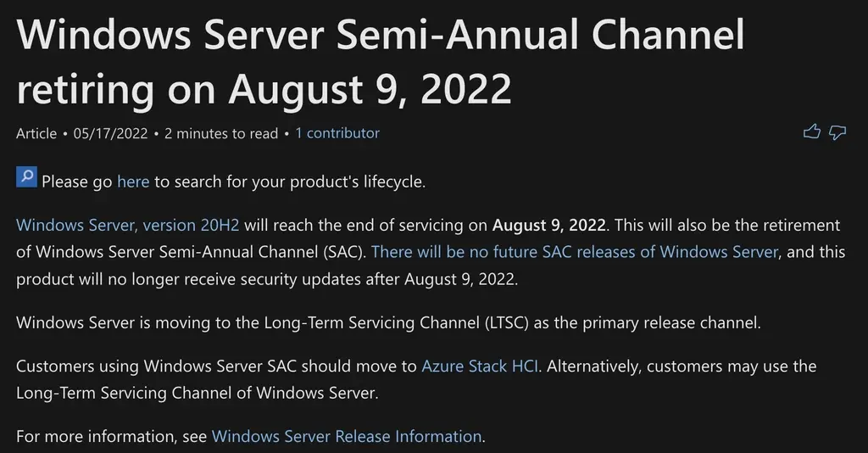Click the "Article" label under the title
Screen dimensions: 868x453
click(36, 133)
